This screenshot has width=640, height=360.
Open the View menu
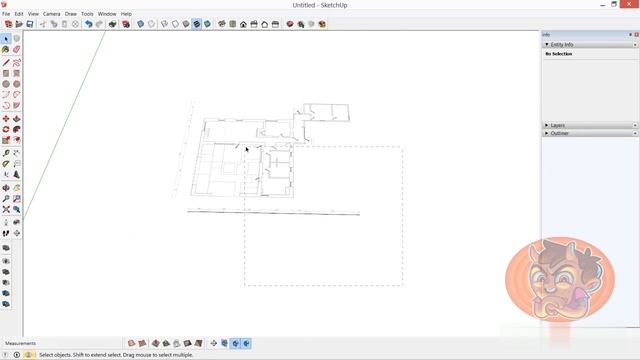point(33,14)
